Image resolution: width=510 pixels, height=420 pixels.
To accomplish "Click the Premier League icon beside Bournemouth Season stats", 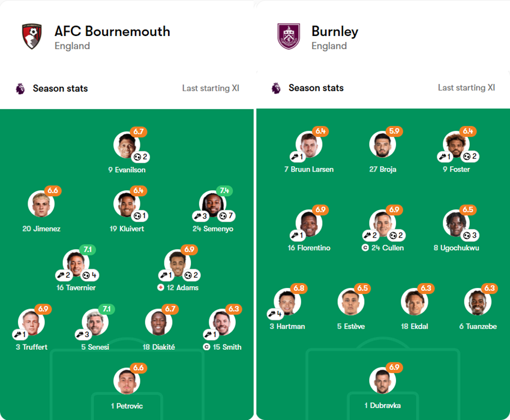I will pos(19,88).
